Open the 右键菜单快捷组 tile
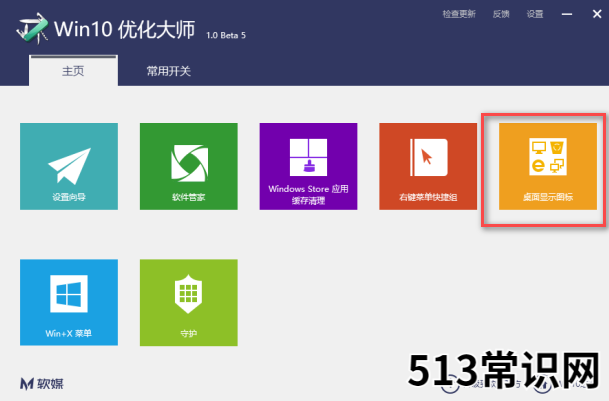This screenshot has width=609, height=401. point(428,166)
